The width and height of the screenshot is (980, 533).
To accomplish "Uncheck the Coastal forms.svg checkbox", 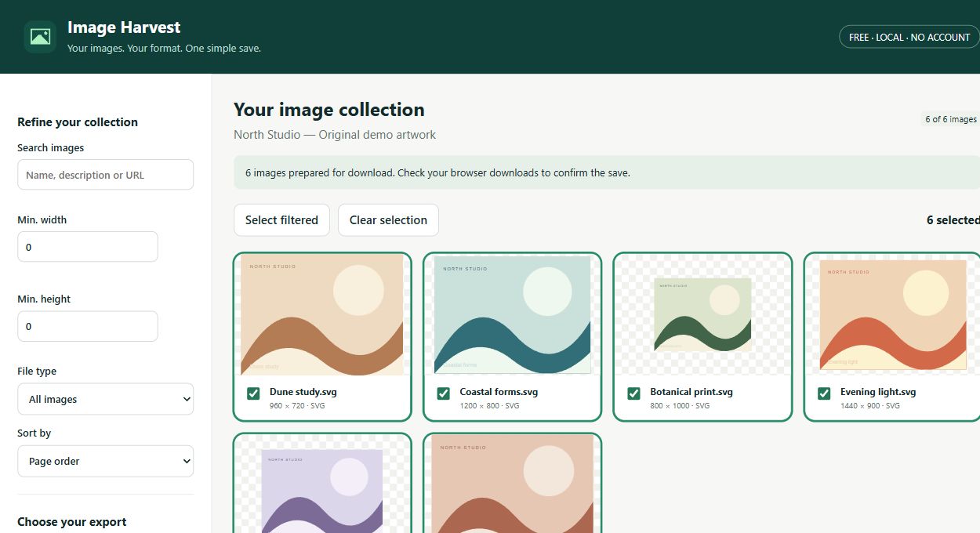I will point(444,393).
